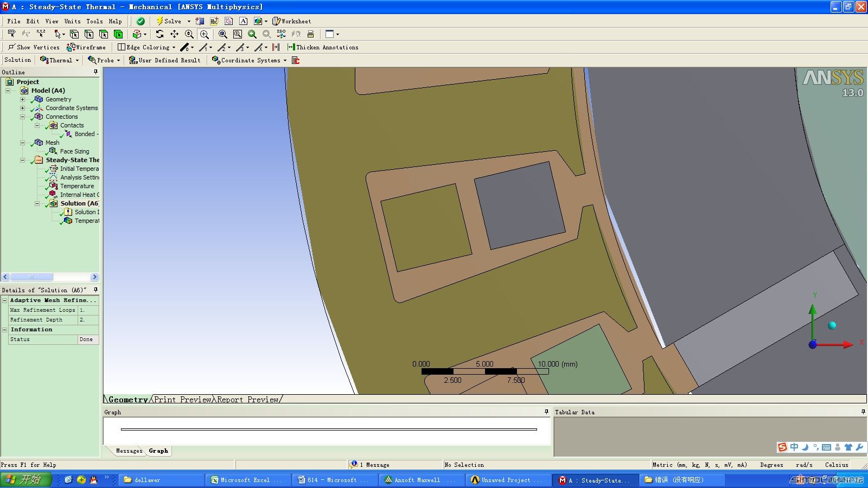The image size is (868, 488).
Task: Click the Solve lightning button
Action: (x=169, y=21)
